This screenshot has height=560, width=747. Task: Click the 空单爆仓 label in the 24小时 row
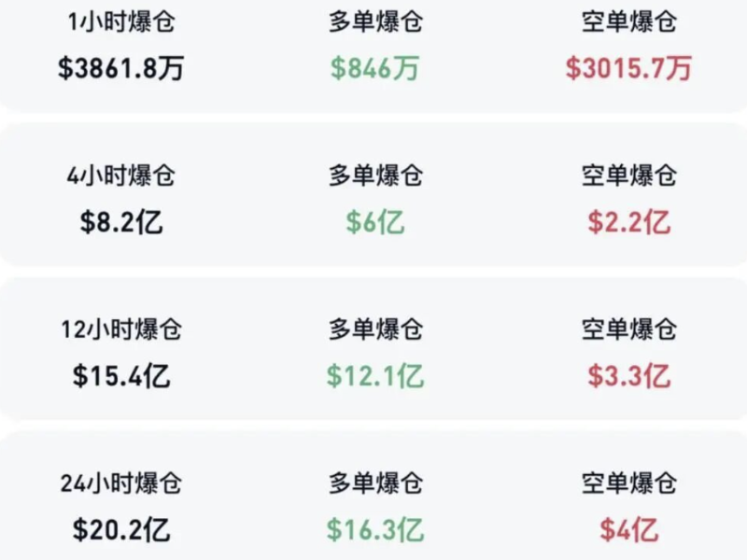[628, 483]
